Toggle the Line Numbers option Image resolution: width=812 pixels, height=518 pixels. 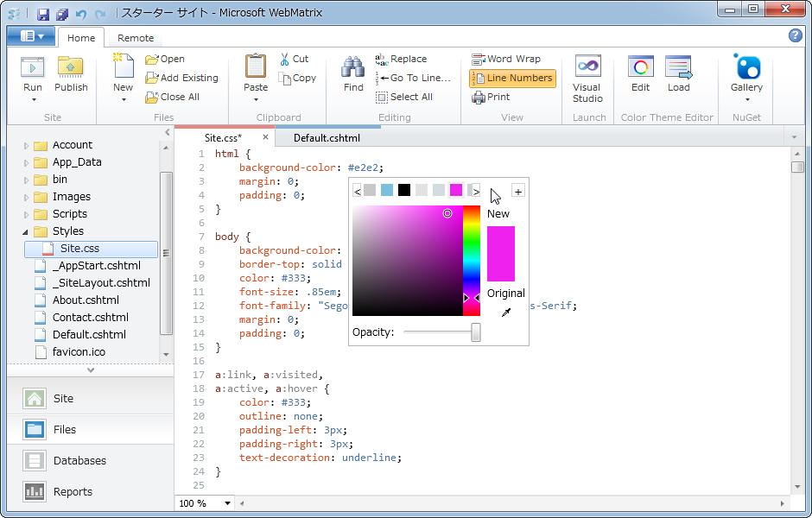click(512, 78)
